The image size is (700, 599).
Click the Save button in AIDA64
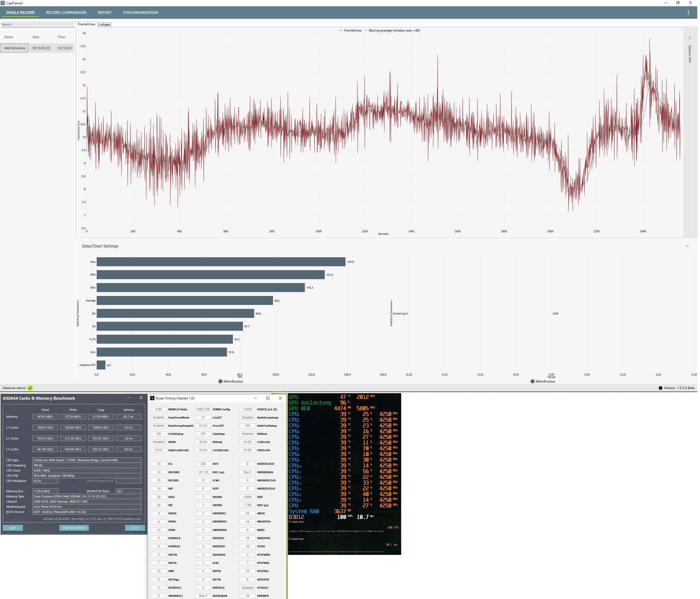click(13, 528)
